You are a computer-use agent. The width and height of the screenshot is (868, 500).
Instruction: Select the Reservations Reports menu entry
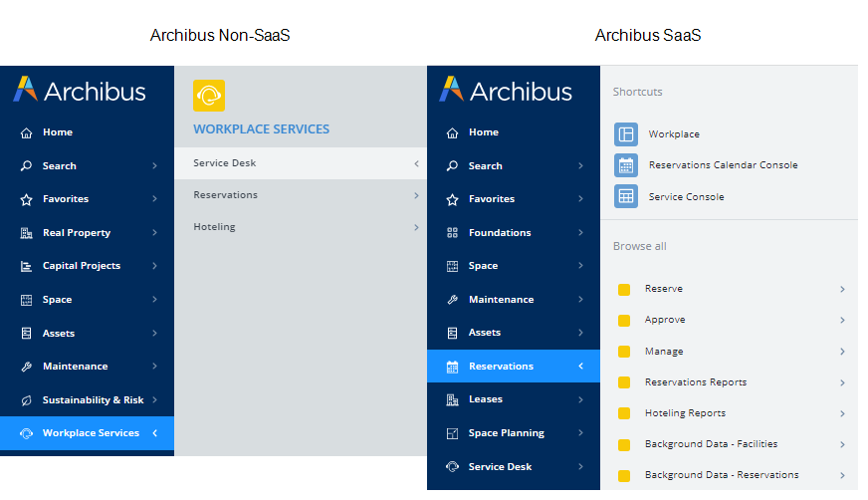click(x=695, y=382)
